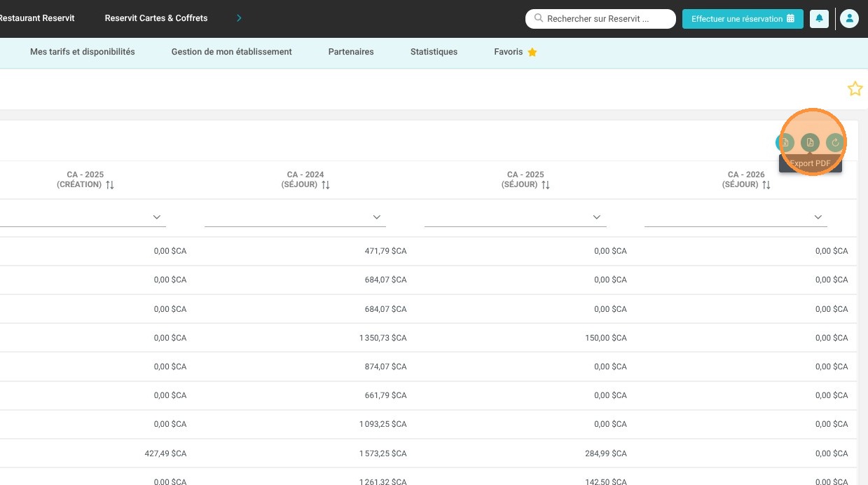Select the 661,79 $CA cell

pyautogui.click(x=385, y=395)
